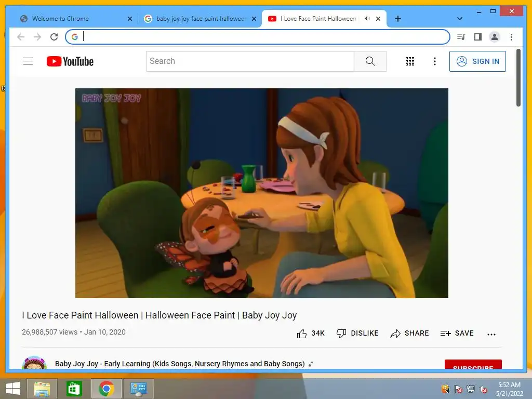Click the video player to pause
Viewport: 532px width, 399px height.
262,193
